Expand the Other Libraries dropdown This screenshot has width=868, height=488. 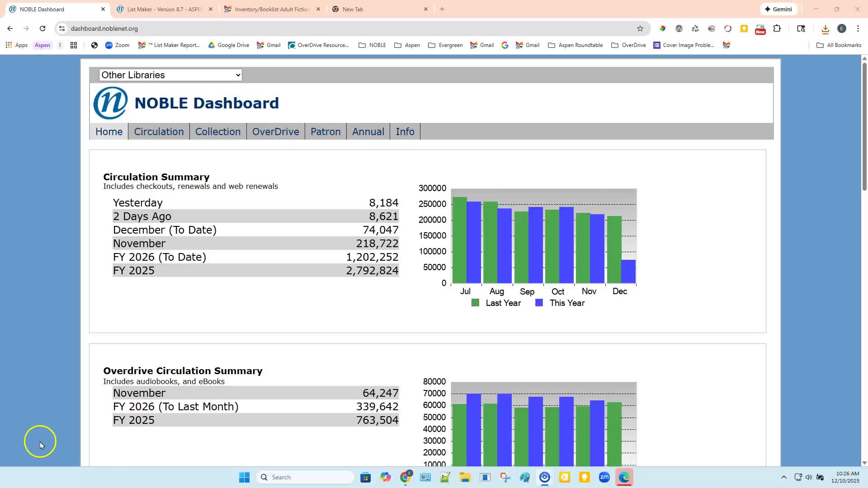[x=170, y=75]
